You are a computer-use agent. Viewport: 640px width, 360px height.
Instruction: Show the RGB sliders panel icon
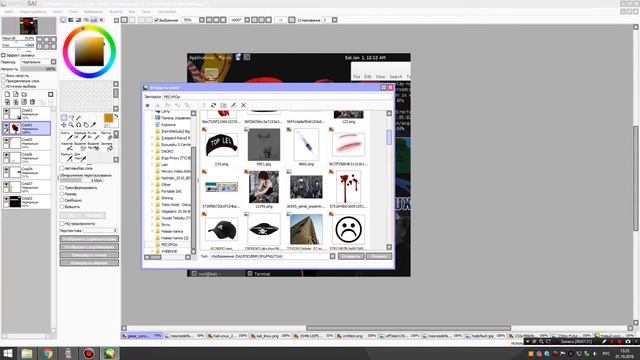coord(71,20)
